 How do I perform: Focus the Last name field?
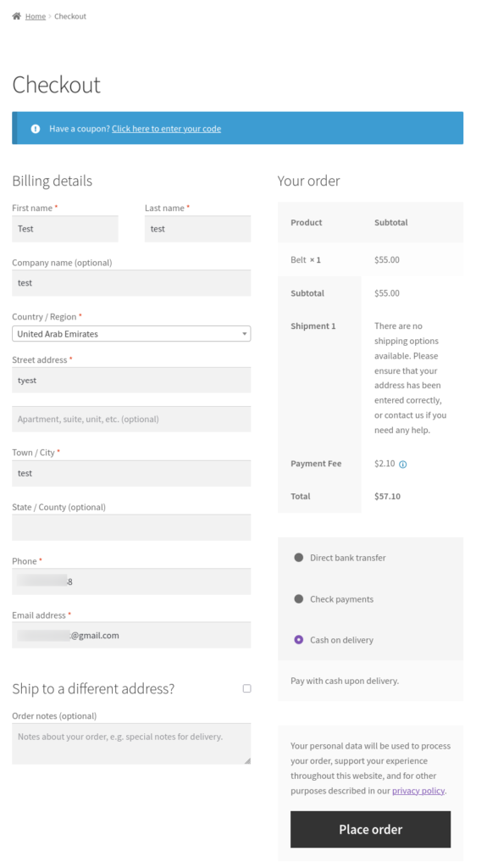click(x=197, y=229)
